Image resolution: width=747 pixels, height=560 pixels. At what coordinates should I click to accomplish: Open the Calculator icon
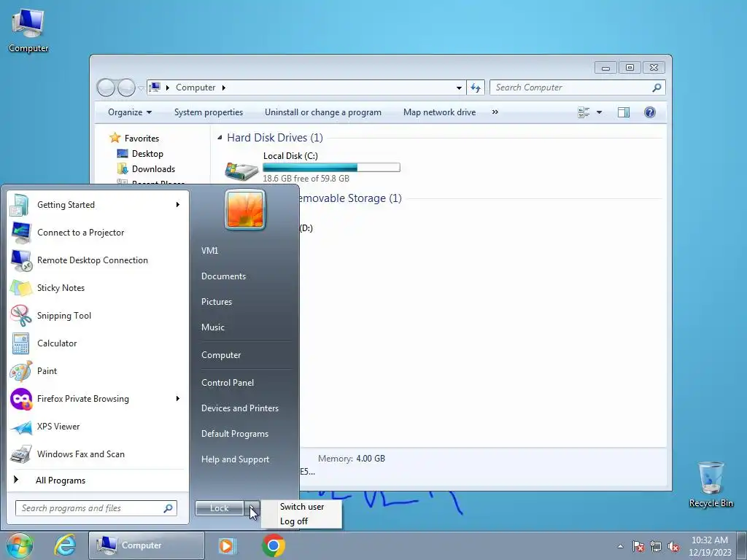20,343
